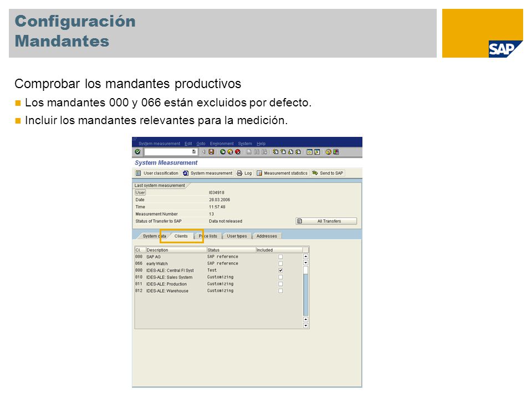Open the Environment menu
Screen dimensions: 532x399
(x=222, y=144)
